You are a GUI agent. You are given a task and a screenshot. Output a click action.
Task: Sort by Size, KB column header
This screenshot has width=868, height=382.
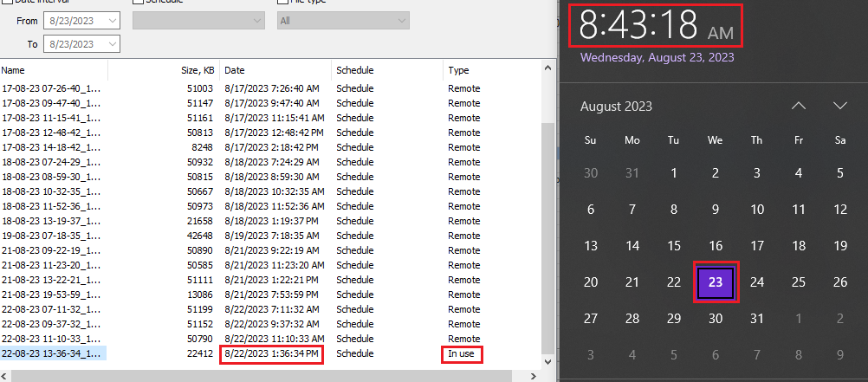coord(197,70)
